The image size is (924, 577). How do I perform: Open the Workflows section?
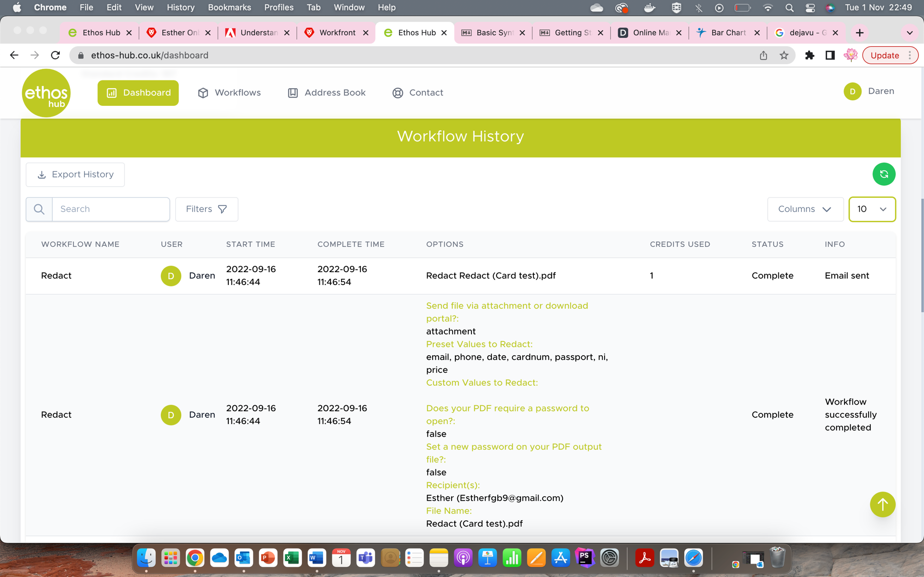(229, 92)
